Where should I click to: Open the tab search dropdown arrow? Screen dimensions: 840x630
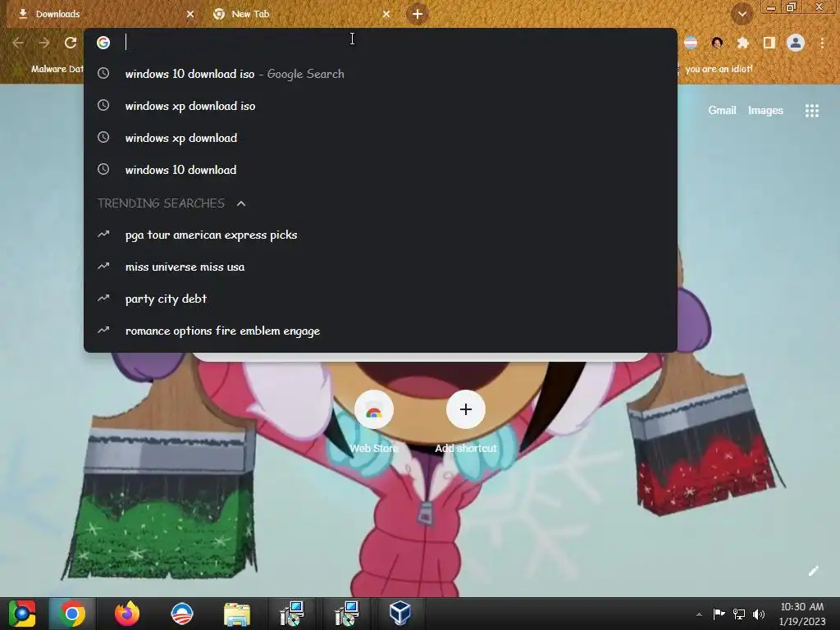coord(742,14)
